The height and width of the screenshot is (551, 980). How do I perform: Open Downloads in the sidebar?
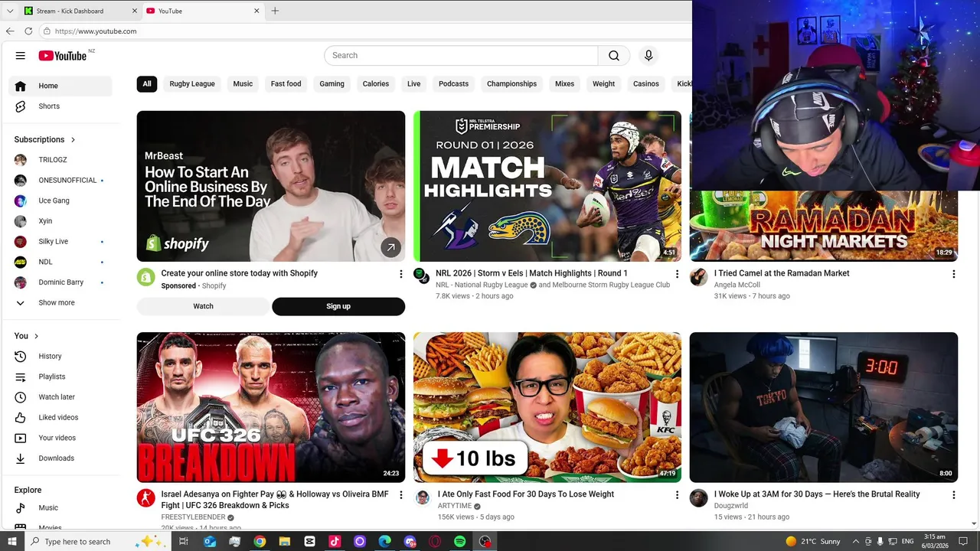[60, 458]
